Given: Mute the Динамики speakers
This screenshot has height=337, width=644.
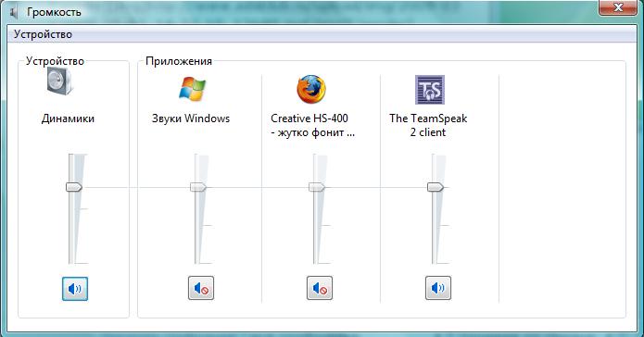Looking at the screenshot, I should coord(75,289).
